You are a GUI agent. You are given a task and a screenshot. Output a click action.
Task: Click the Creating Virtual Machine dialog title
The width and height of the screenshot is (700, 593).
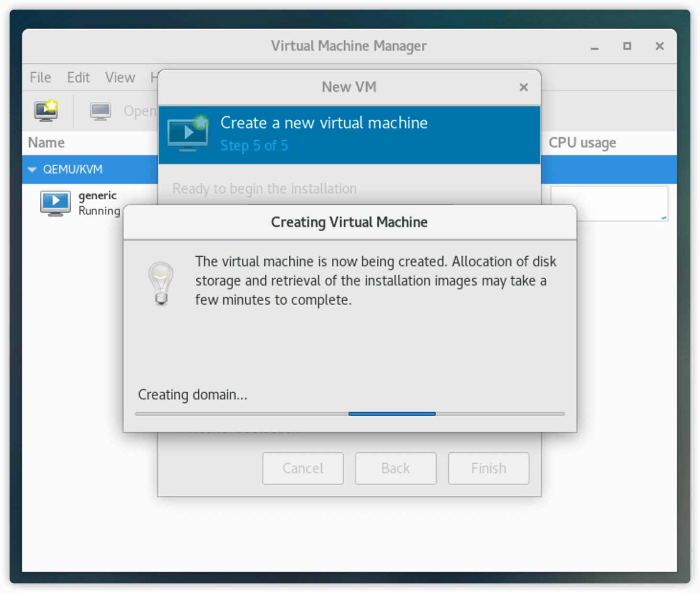pos(350,222)
